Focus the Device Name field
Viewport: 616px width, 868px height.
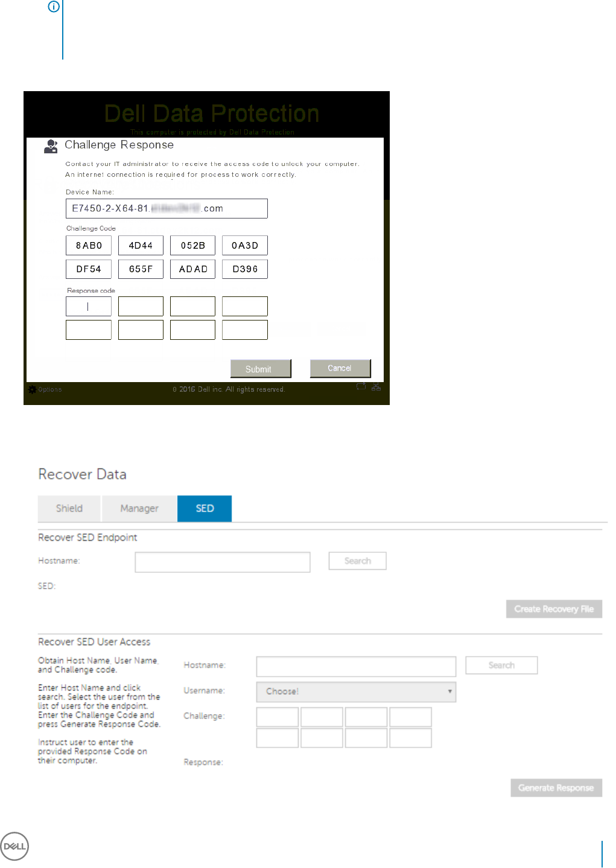(x=167, y=208)
